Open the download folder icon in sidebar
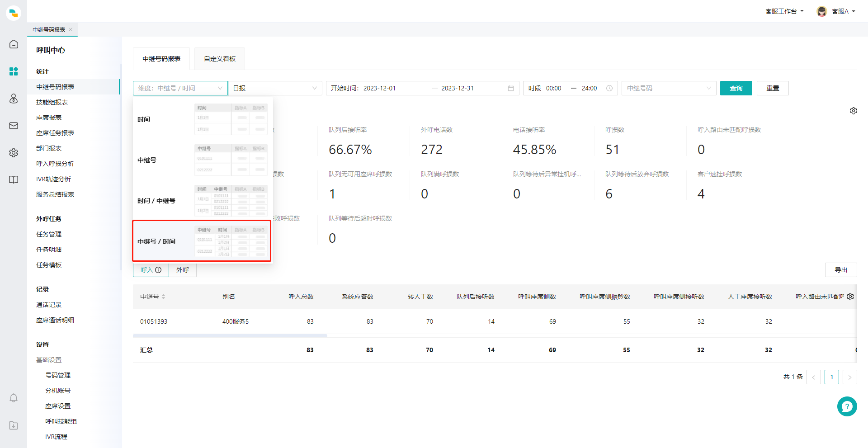The width and height of the screenshot is (868, 448). click(x=14, y=425)
